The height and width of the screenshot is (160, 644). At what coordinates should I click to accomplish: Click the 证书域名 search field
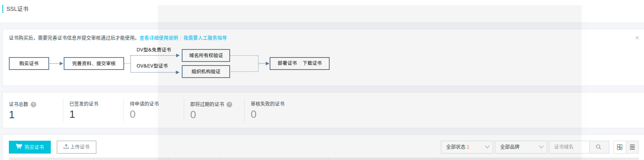[x=569, y=147]
